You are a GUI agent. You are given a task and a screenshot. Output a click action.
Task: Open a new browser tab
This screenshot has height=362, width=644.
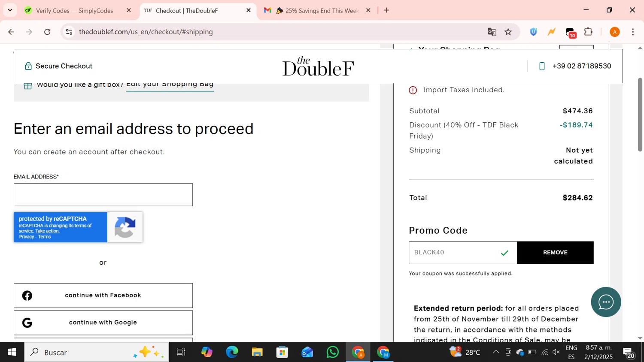pyautogui.click(x=386, y=10)
